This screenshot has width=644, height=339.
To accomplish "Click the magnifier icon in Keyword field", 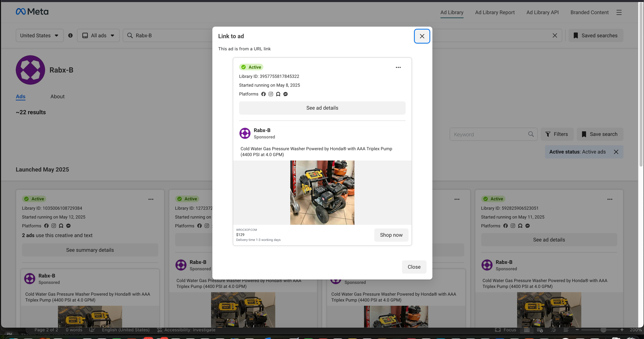I will (x=531, y=134).
